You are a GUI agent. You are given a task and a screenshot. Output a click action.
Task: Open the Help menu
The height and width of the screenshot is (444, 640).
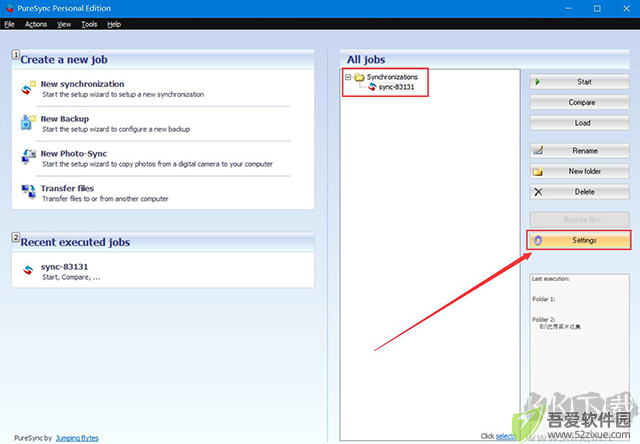tap(114, 24)
